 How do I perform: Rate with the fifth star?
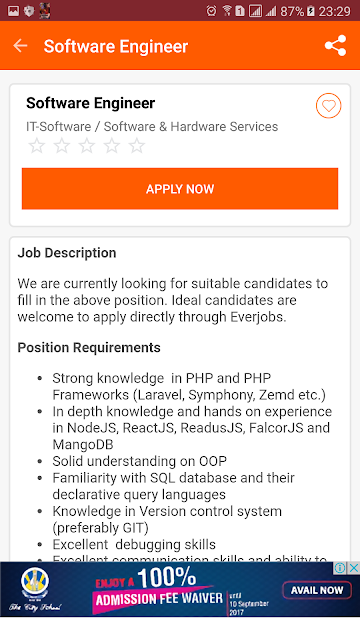[137, 146]
